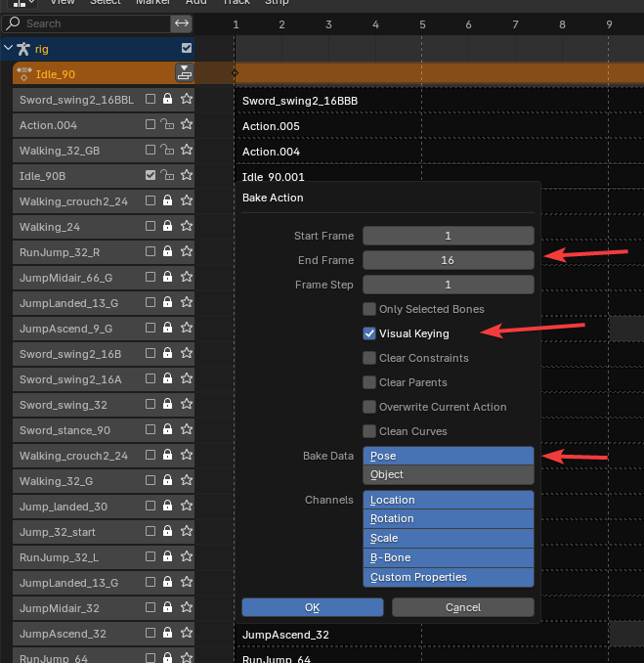Enable Only Selected Bones option
Viewport: 644px width, 663px height.
[x=369, y=309]
